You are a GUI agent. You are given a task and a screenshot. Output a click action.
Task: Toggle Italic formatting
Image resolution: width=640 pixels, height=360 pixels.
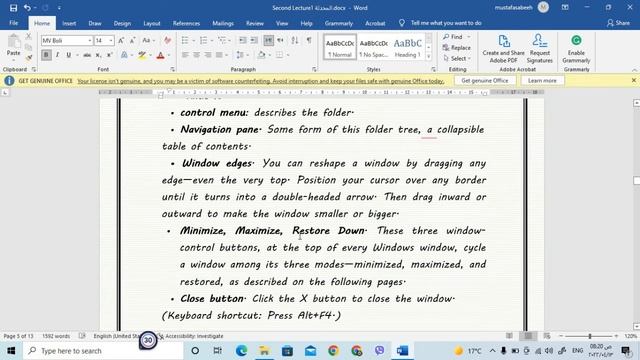[57, 55]
